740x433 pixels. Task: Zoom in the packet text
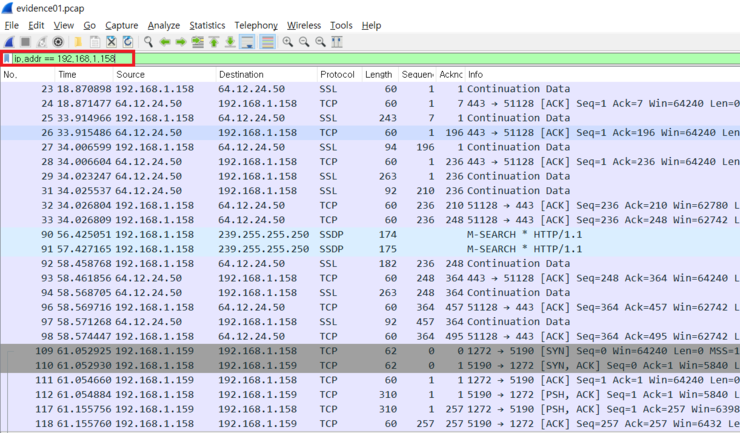(x=287, y=42)
